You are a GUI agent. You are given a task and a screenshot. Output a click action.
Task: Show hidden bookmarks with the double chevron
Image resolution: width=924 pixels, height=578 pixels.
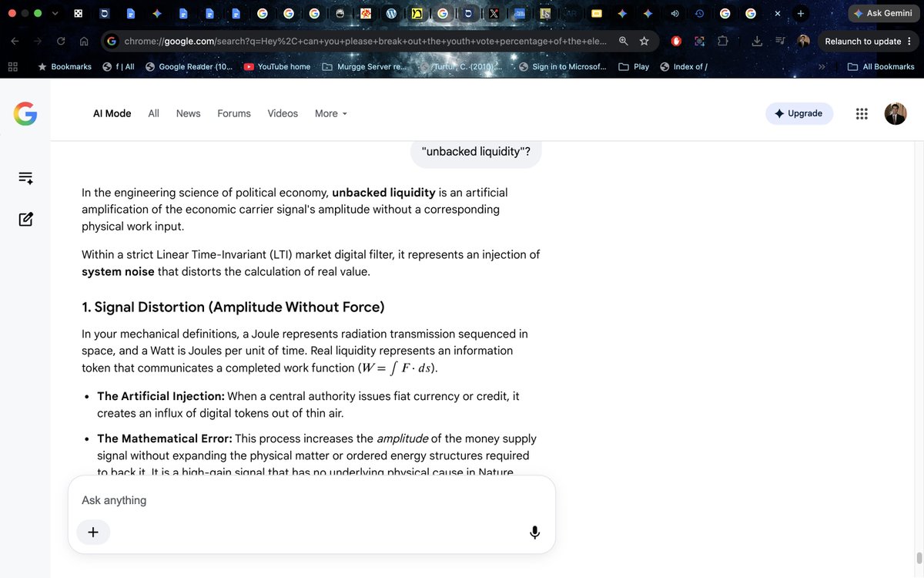822,67
